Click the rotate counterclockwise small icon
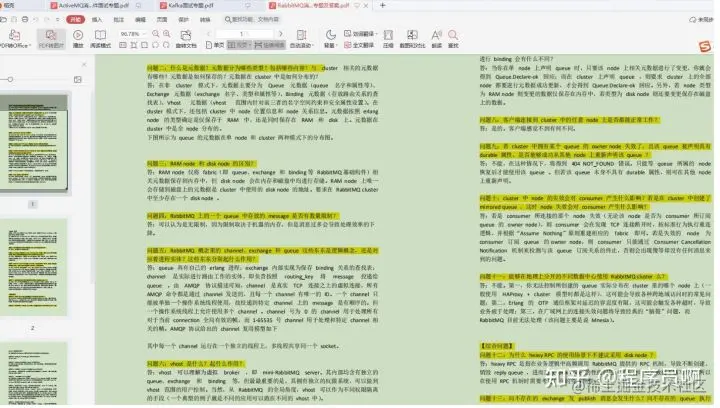The height and width of the screenshot is (408, 720). click(x=155, y=45)
